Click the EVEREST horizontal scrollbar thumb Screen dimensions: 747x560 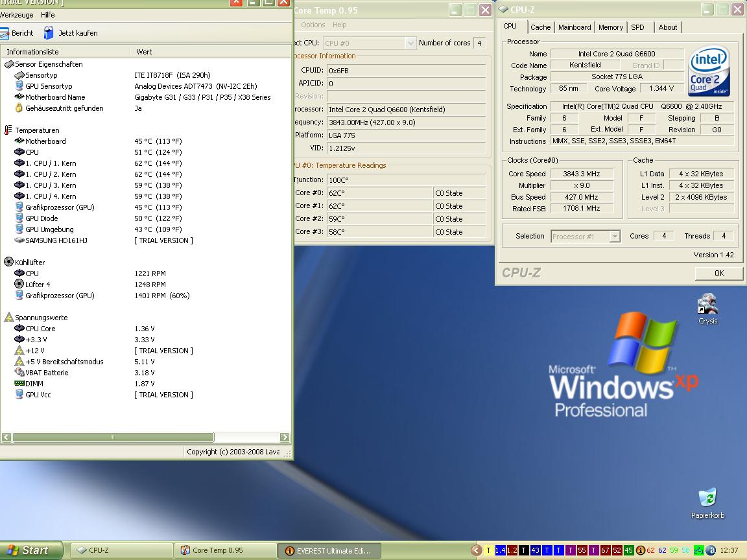tap(113, 437)
